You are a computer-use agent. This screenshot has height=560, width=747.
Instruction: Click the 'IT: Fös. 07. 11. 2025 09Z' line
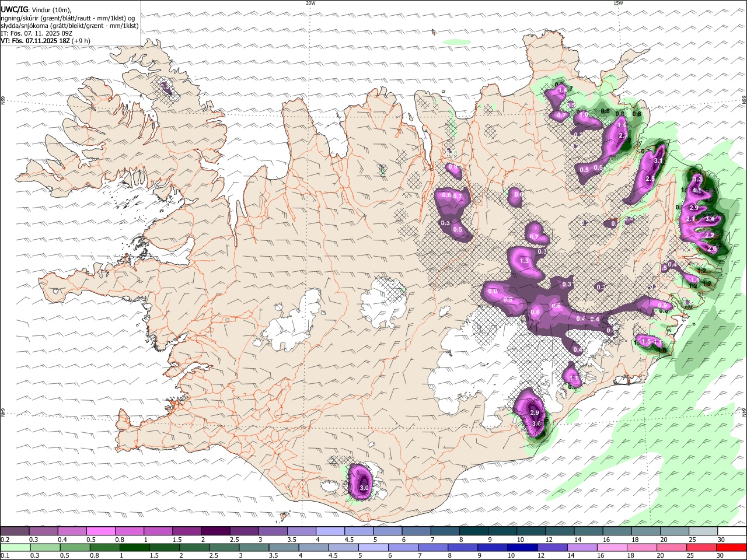coord(36,33)
